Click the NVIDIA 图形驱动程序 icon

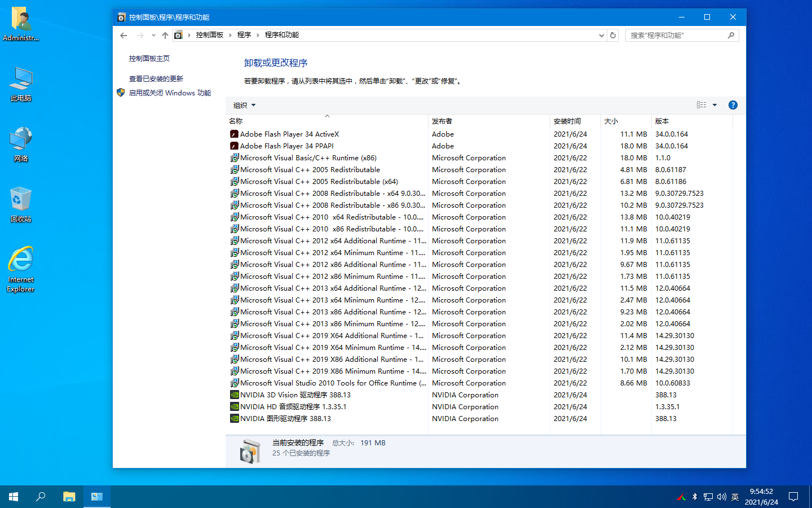coord(234,419)
